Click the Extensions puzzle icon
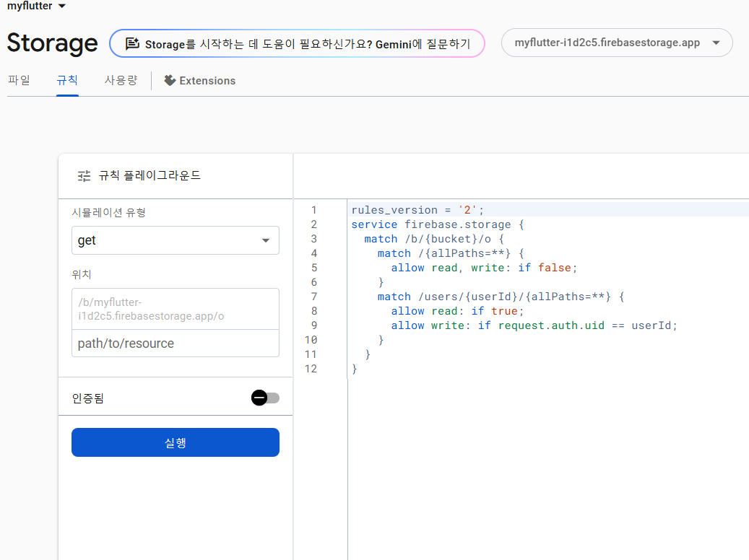Screen dimensions: 749x560 [x=170, y=80]
